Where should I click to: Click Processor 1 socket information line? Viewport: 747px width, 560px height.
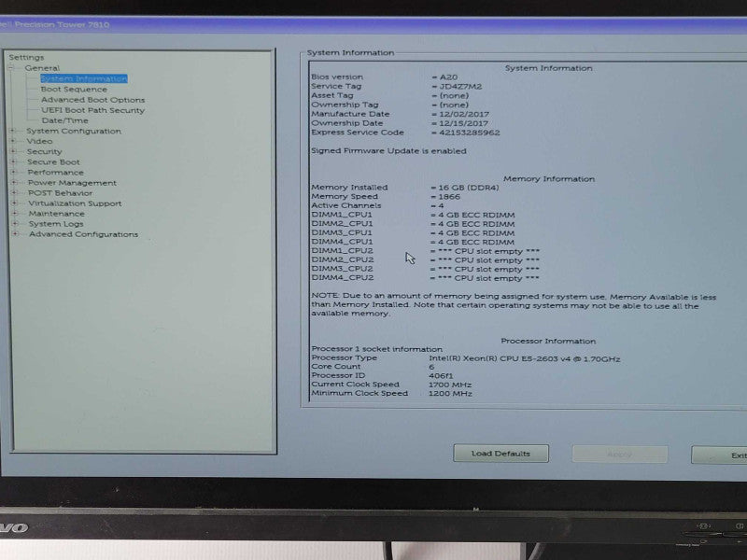pyautogui.click(x=377, y=349)
